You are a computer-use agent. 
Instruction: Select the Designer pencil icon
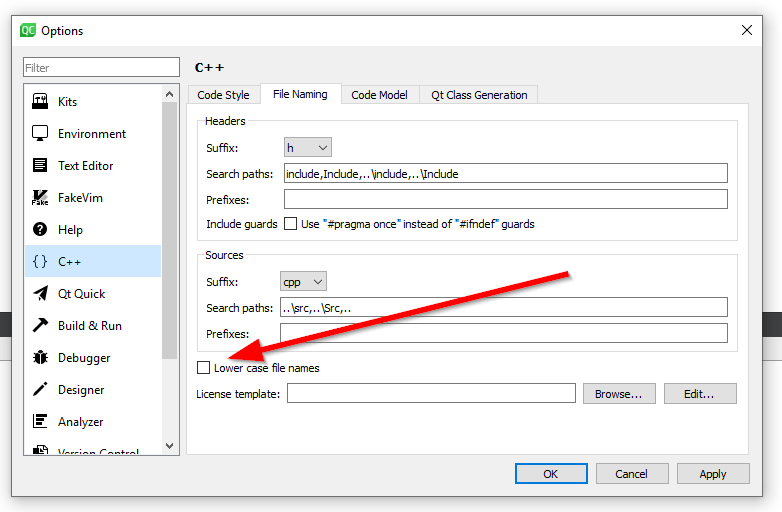tap(40, 390)
